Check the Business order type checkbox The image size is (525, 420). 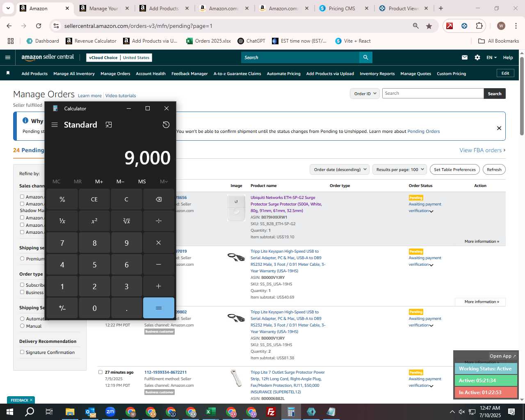[x=22, y=292]
